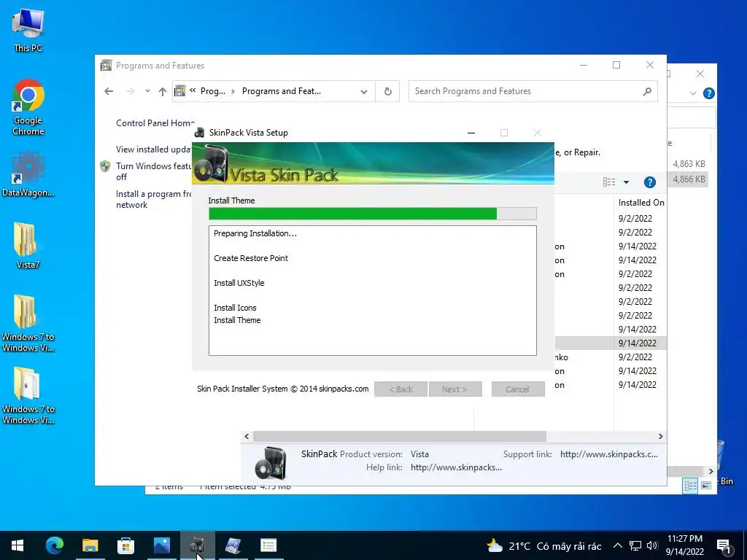The height and width of the screenshot is (560, 747).
Task: Click the Next button in setup
Action: pos(455,389)
